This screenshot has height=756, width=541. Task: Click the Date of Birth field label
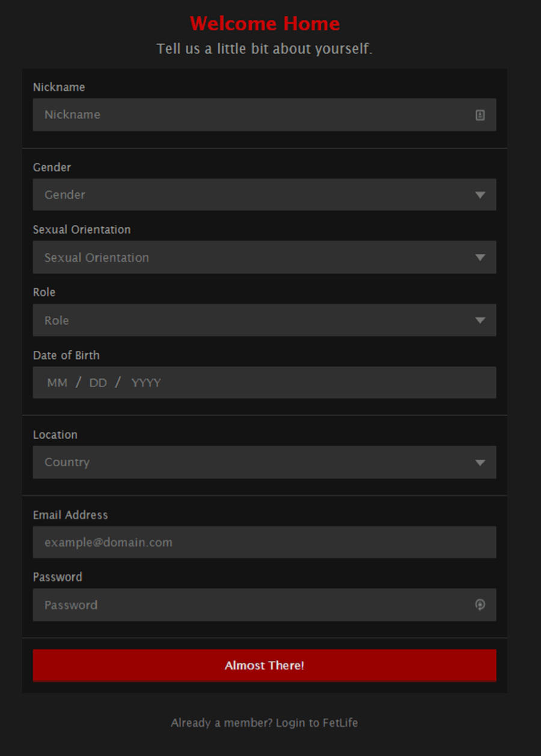click(x=66, y=355)
